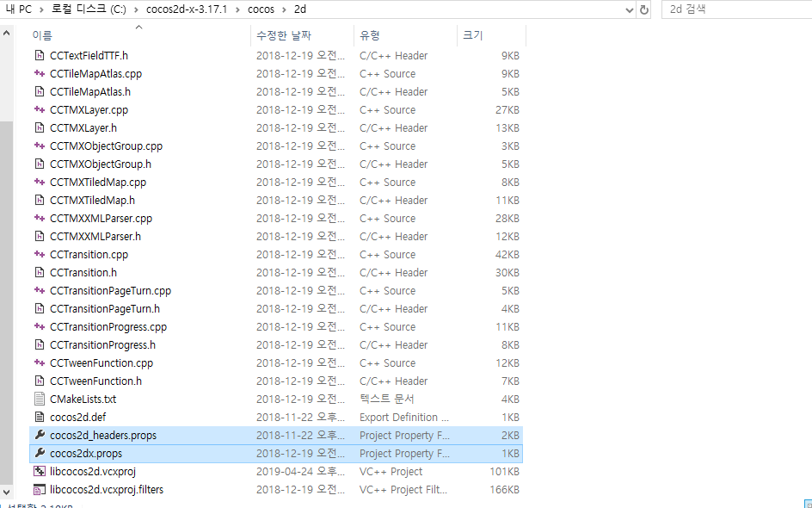Screen dimensions: 812x508
Task: Click the CCTweenFunction.cpp file icon
Action: click(40, 362)
